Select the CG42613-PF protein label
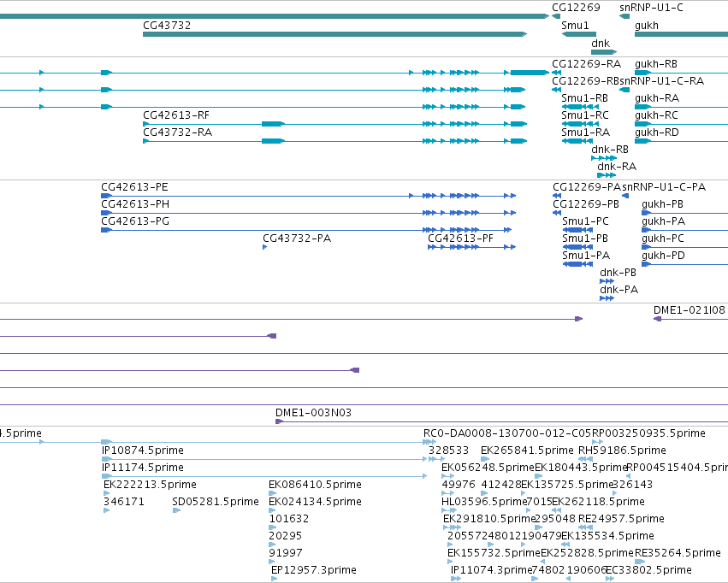 click(460, 238)
